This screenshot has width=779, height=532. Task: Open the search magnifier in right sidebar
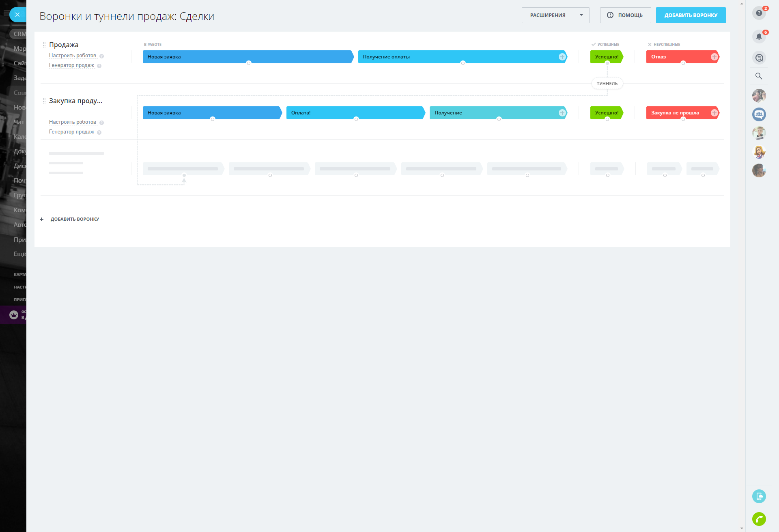click(x=759, y=76)
